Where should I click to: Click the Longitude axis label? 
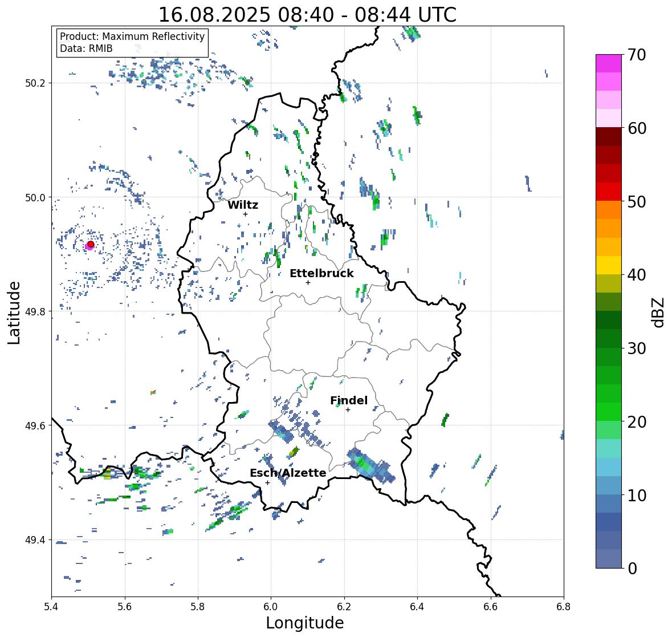point(305,623)
